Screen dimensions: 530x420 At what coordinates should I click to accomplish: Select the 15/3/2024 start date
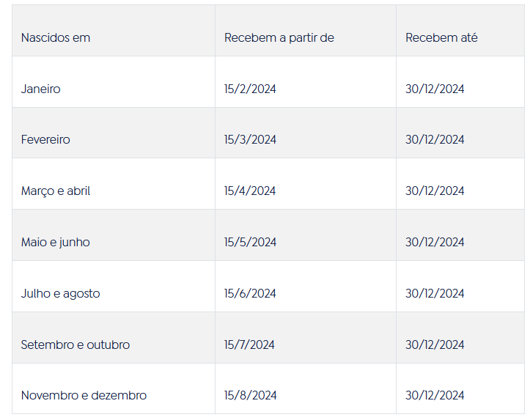point(250,139)
